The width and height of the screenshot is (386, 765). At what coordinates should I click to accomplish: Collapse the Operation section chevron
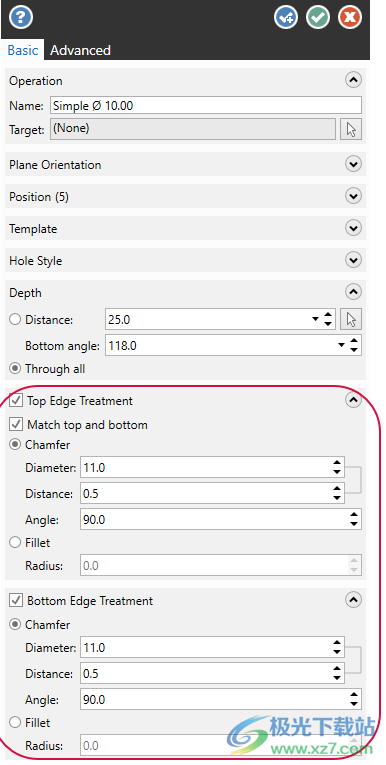(353, 80)
